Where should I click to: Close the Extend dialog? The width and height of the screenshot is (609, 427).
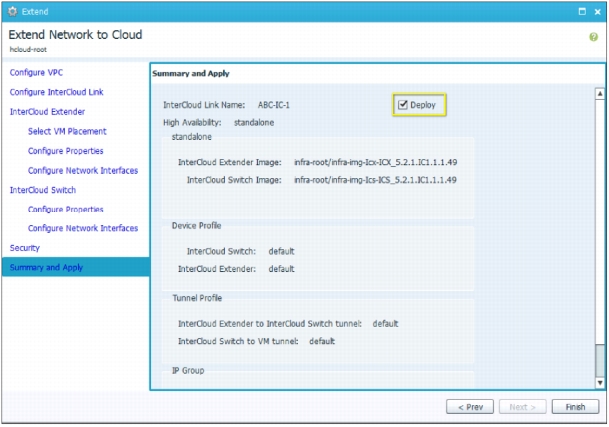597,12
